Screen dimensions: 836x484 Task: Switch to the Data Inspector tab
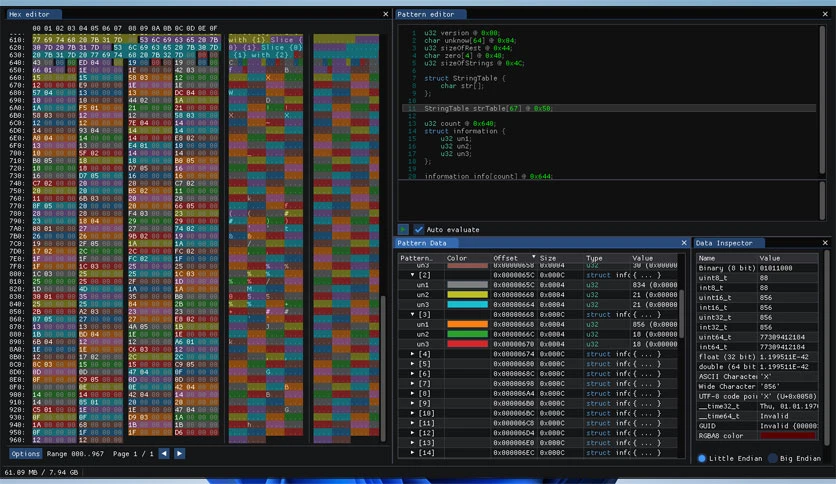click(x=728, y=243)
